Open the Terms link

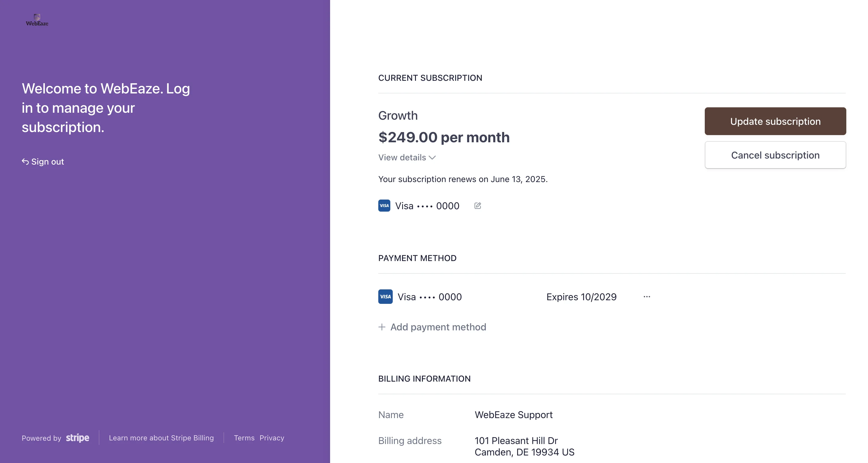[x=244, y=438]
